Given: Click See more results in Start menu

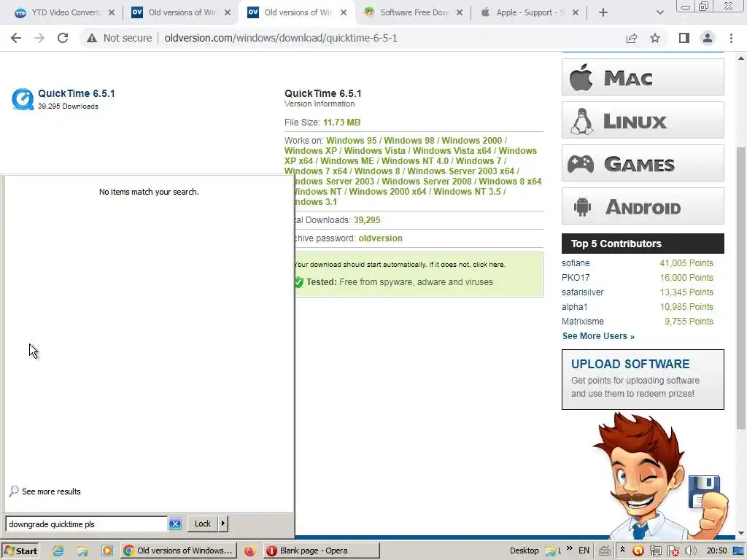Looking at the screenshot, I should point(45,491).
